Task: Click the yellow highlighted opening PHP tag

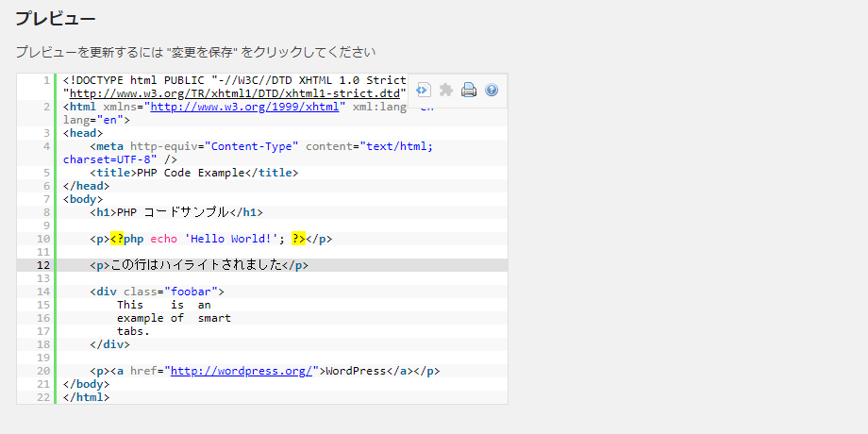Action: pos(117,239)
